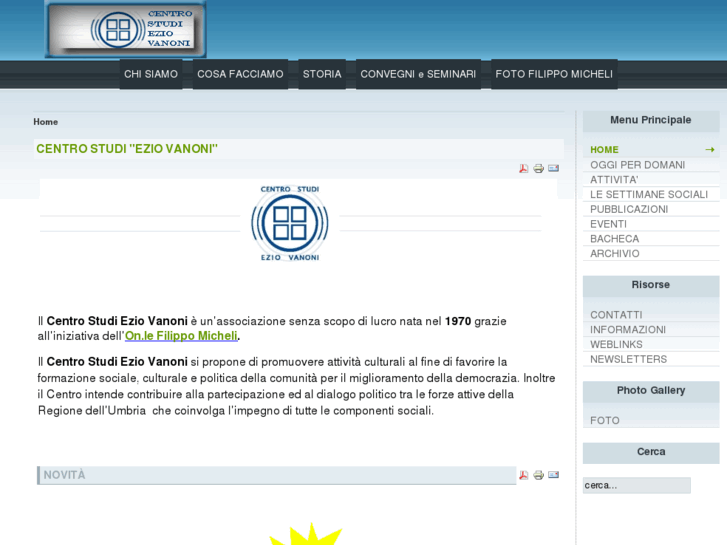Viewport: 727px width, 545px height.
Task: Click the NOVITÀ section heading
Action: coord(64,475)
